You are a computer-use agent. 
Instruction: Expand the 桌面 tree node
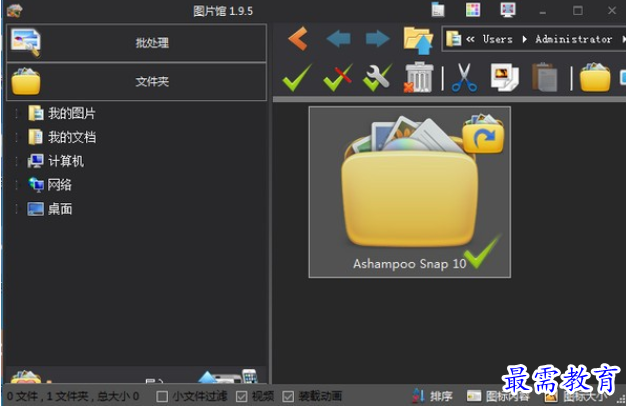16,209
